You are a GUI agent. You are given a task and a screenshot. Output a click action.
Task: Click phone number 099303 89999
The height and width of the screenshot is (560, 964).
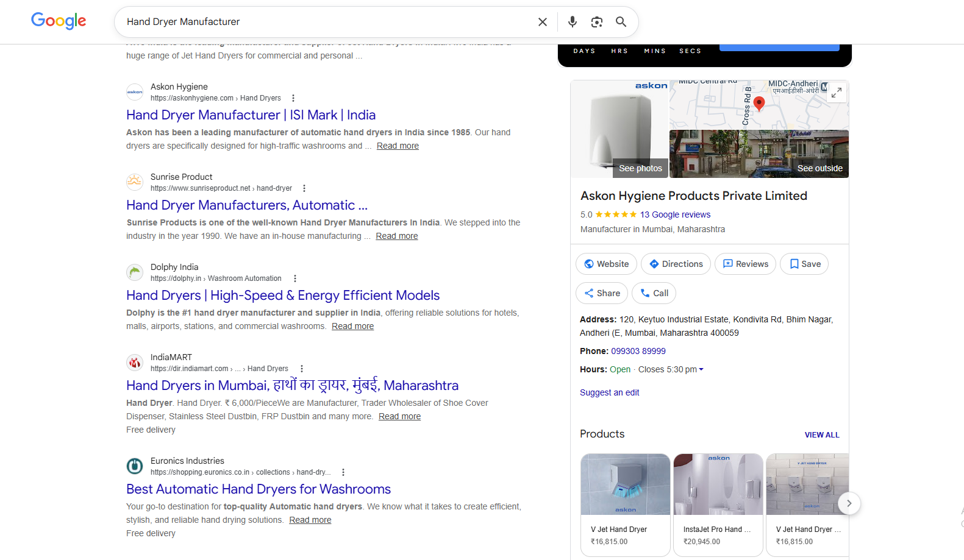pos(638,351)
